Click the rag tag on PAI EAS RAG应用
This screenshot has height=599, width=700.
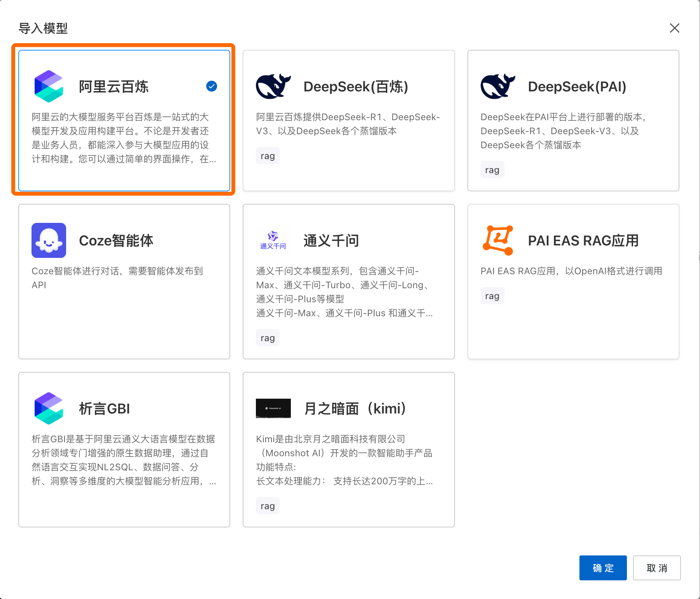pos(492,296)
